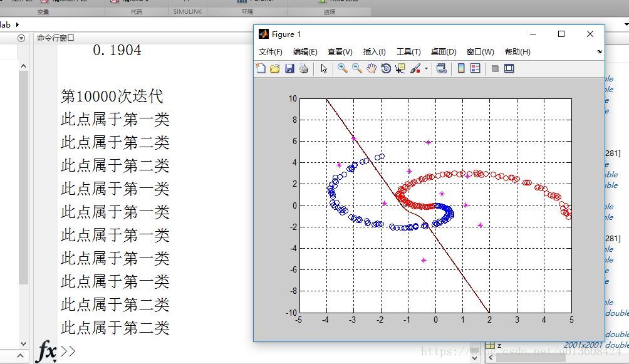Insert a colorbar into the plot
Viewport: 629px width, 364px height.
pos(460,68)
